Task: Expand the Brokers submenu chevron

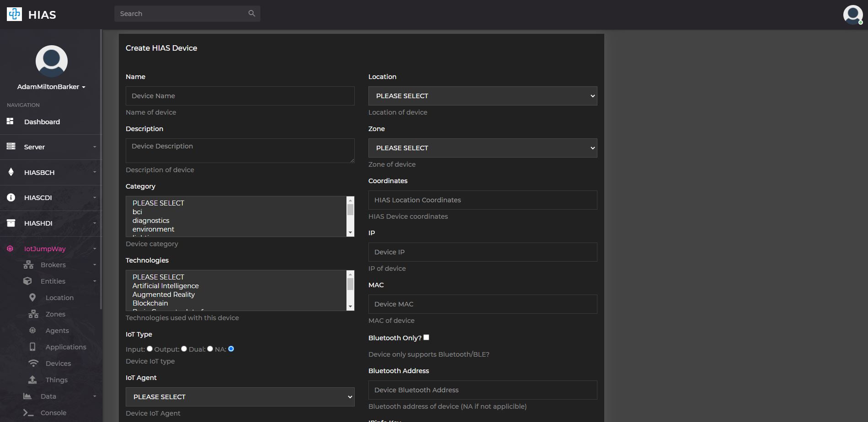Action: coord(95,265)
